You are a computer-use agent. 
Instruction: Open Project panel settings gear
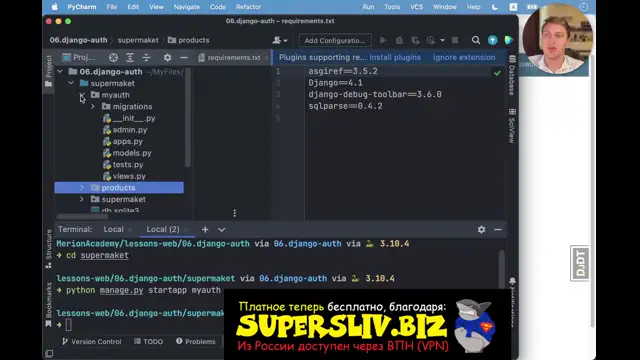[x=167, y=58]
